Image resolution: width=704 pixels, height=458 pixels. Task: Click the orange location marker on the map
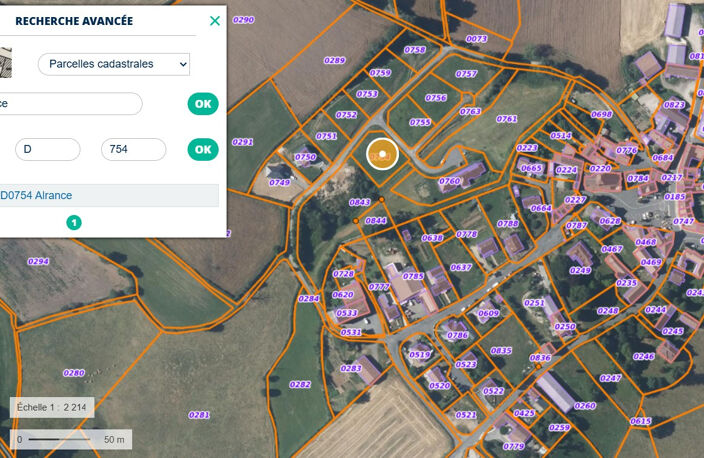pos(382,154)
